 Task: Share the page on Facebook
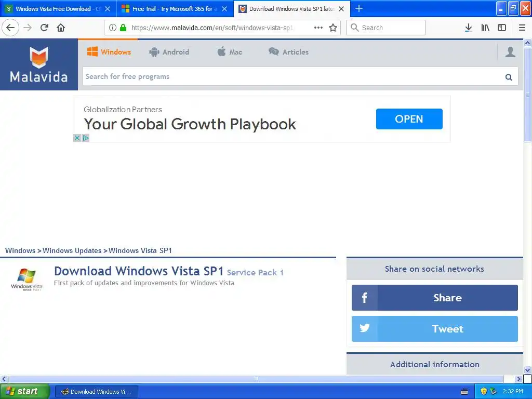[x=435, y=298]
